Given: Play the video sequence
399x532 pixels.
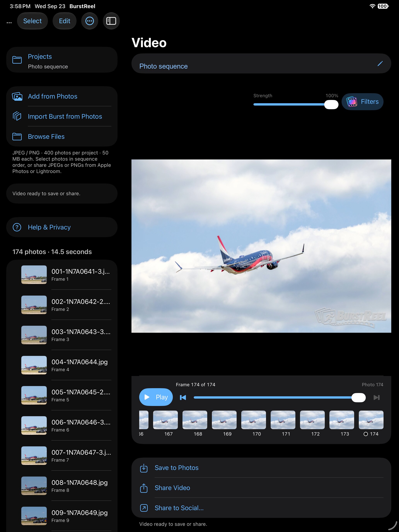Looking at the screenshot, I should (x=156, y=397).
